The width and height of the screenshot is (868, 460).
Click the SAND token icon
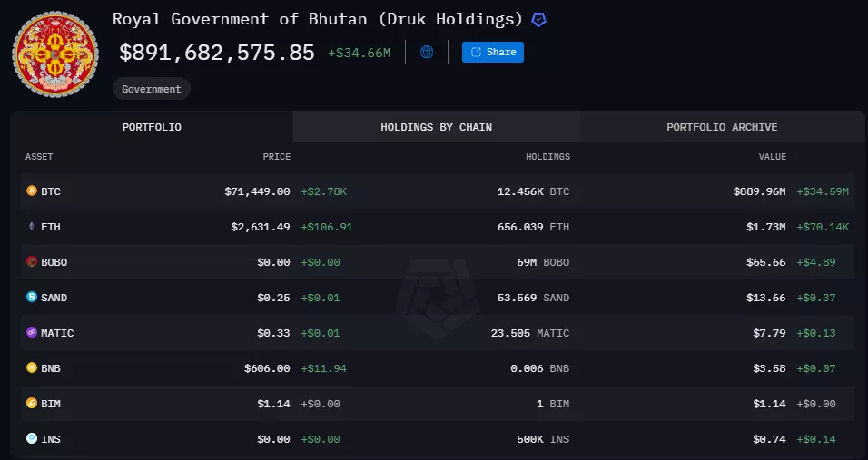click(x=32, y=298)
